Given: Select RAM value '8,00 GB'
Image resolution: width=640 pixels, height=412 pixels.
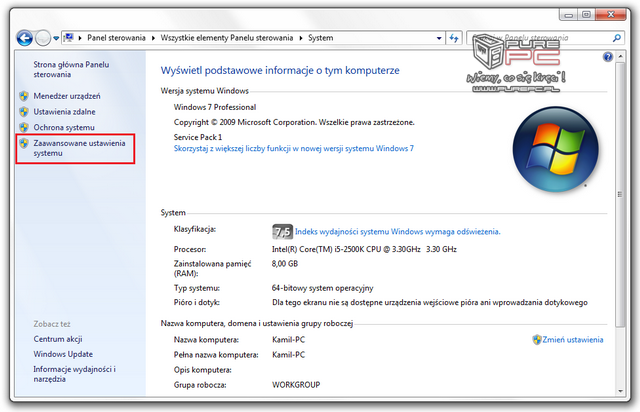Looking at the screenshot, I should (x=285, y=264).
